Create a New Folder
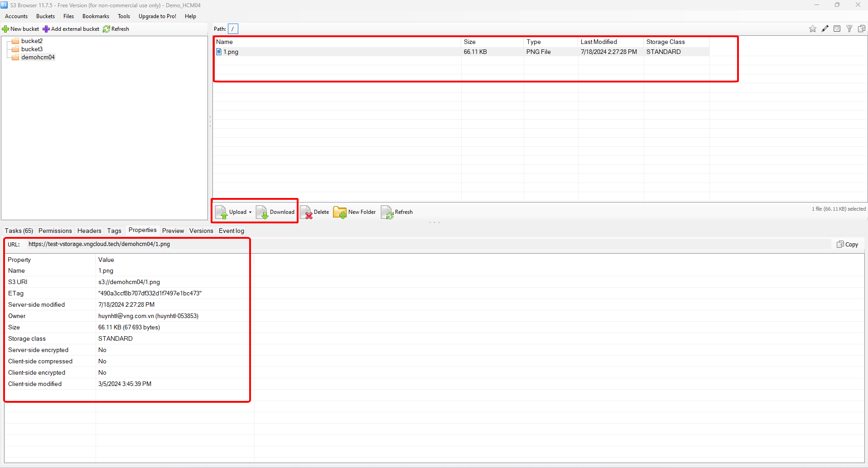 (355, 212)
